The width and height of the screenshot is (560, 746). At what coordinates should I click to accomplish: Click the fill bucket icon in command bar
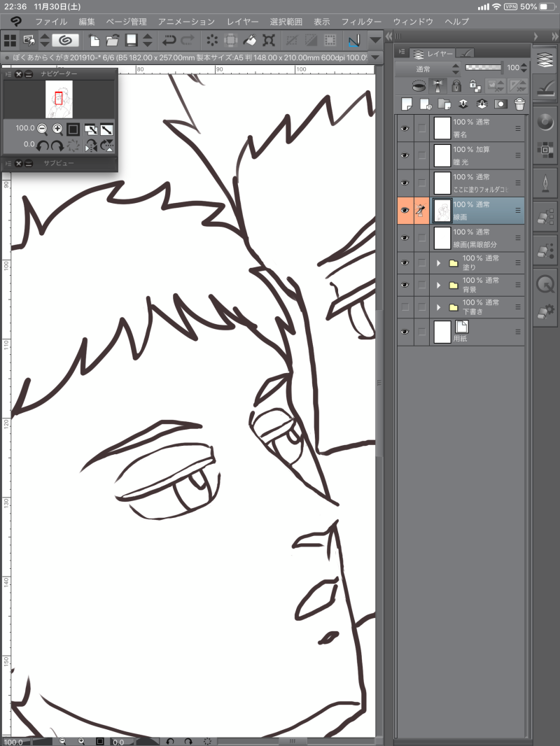[250, 41]
